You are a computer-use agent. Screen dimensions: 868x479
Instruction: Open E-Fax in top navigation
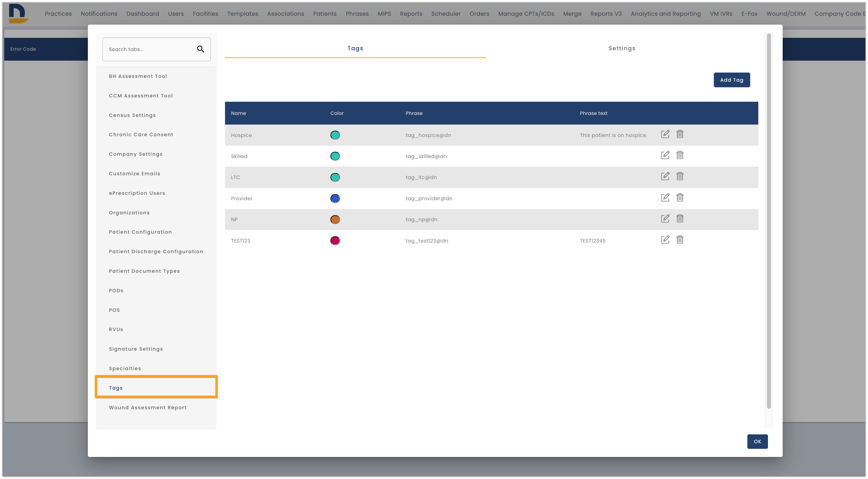click(749, 14)
